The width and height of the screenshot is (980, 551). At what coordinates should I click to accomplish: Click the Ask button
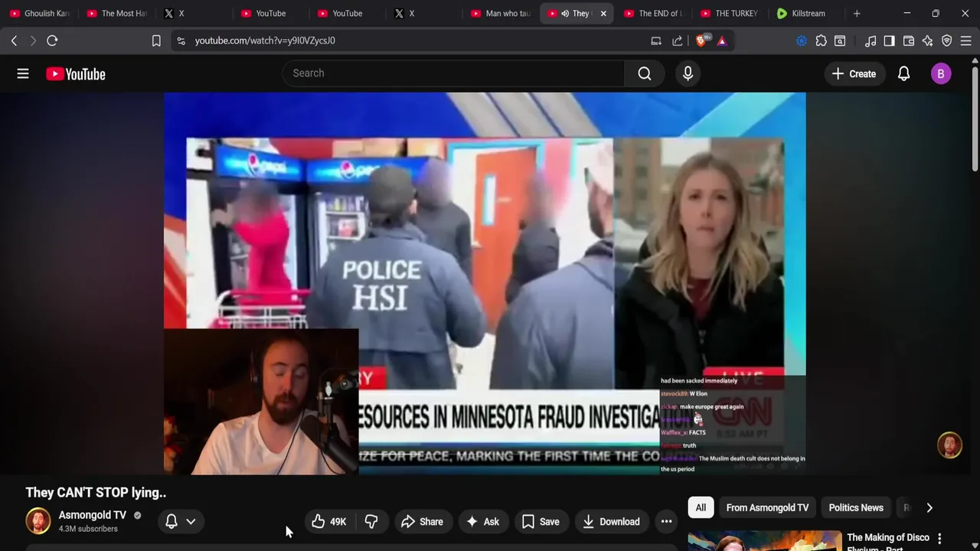pyautogui.click(x=482, y=522)
